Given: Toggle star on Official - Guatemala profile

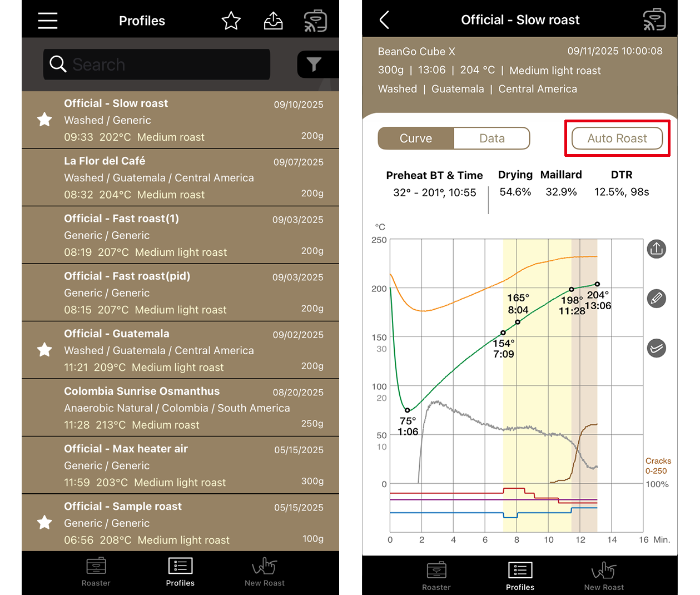Looking at the screenshot, I should (44, 350).
